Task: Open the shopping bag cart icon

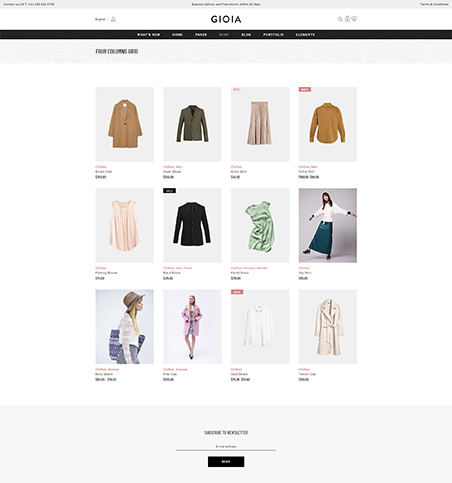Action: (x=347, y=19)
